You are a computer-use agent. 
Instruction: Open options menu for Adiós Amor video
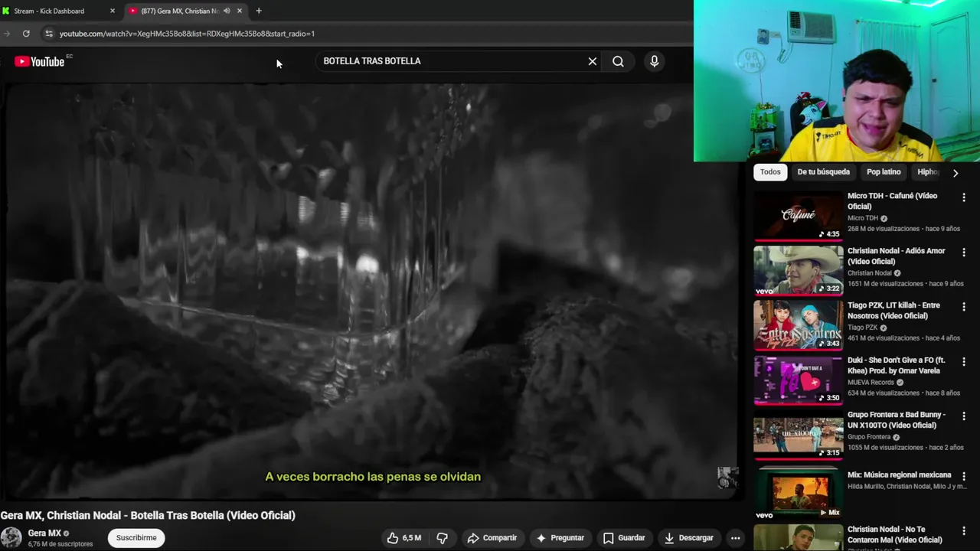pos(964,252)
